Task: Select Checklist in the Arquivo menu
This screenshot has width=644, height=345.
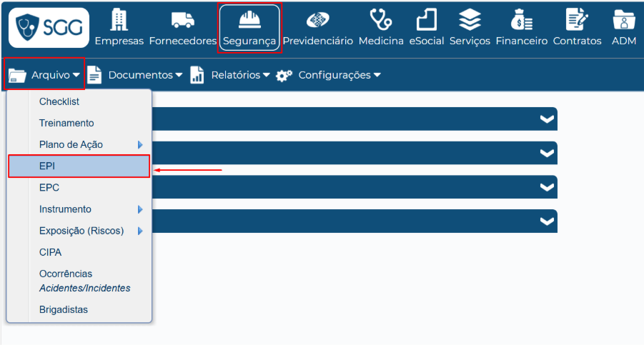Action: tap(59, 101)
